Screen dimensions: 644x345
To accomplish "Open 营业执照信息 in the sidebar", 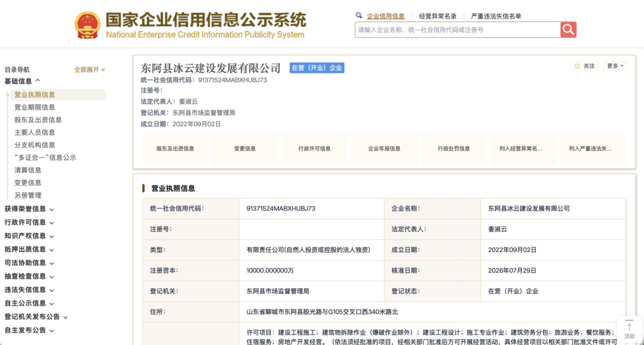I will pos(58,94).
